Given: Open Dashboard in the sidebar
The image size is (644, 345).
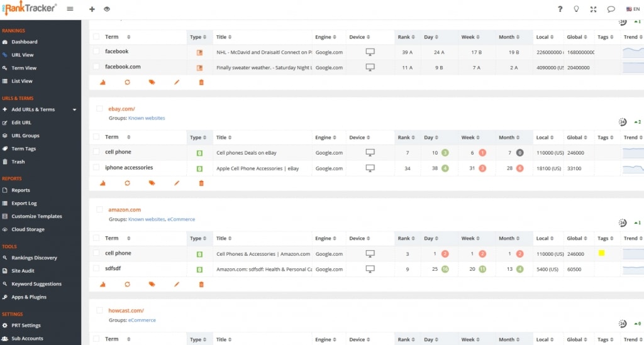Looking at the screenshot, I should pyautogui.click(x=25, y=42).
